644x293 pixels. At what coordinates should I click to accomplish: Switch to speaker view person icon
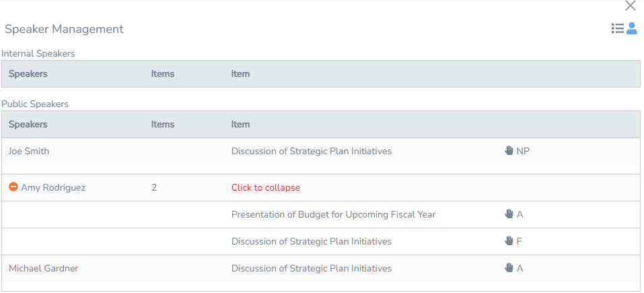pyautogui.click(x=632, y=28)
